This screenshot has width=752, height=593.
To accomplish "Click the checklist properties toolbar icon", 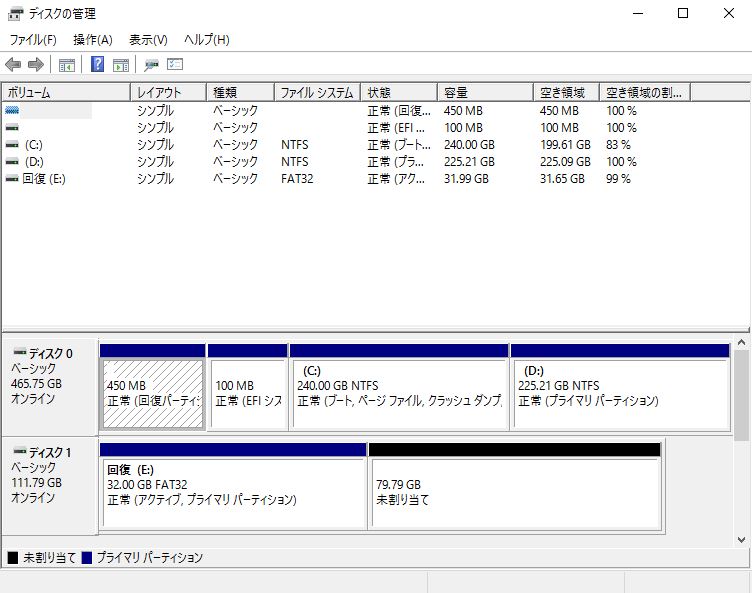I will click(x=175, y=64).
